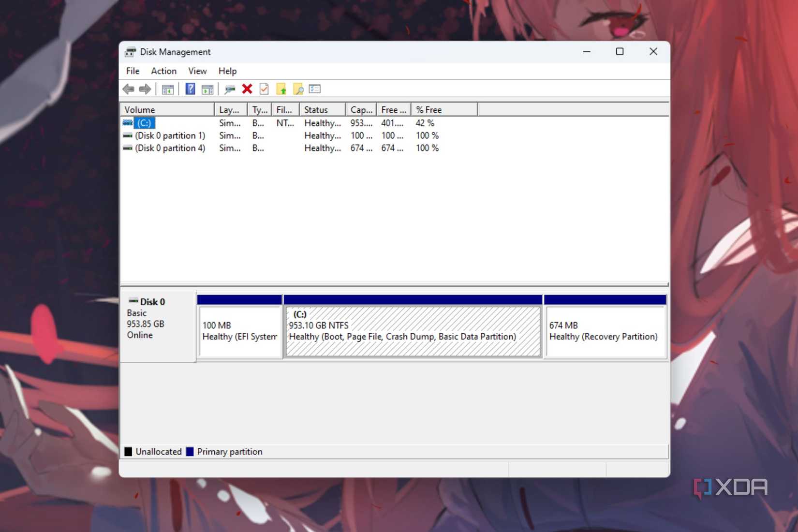Open the File menu
798x532 pixels.
(x=132, y=71)
